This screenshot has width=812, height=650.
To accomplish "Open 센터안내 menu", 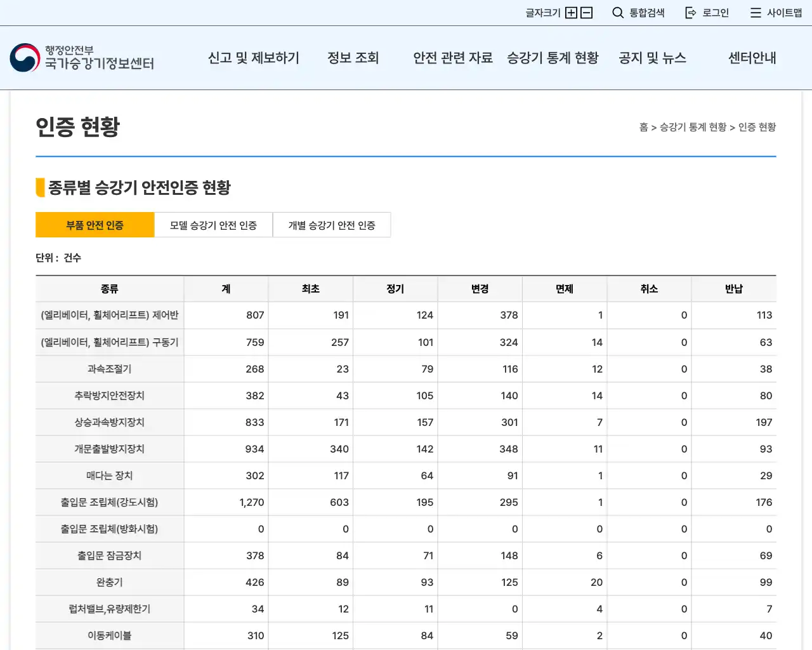I will 752,58.
